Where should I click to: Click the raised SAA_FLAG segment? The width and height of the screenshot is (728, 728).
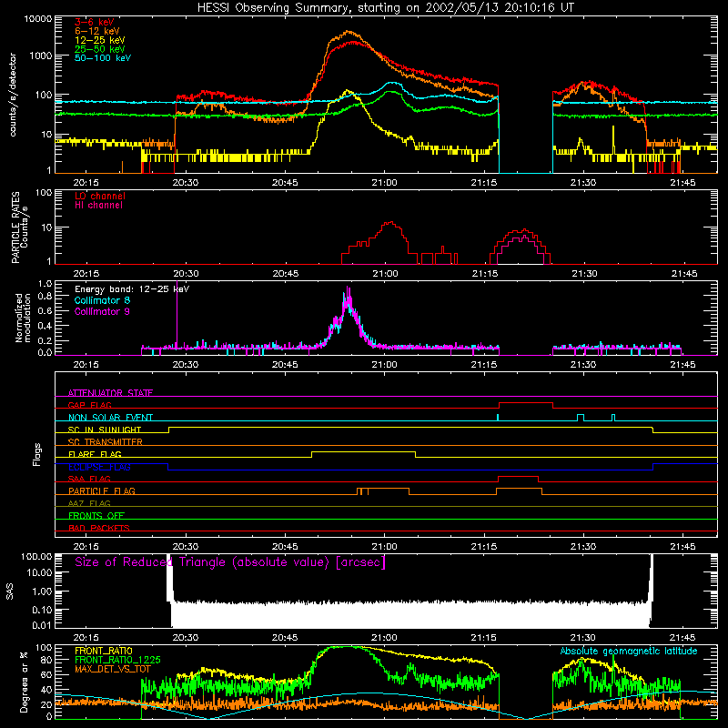[x=518, y=476]
